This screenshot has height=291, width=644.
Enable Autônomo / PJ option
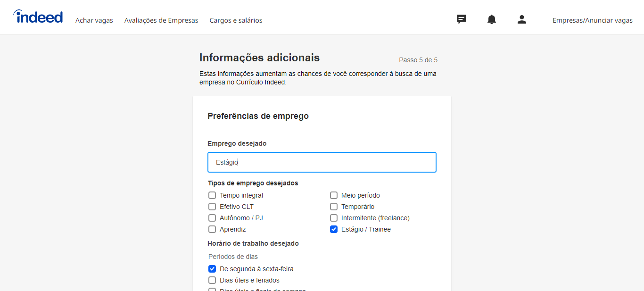212,217
